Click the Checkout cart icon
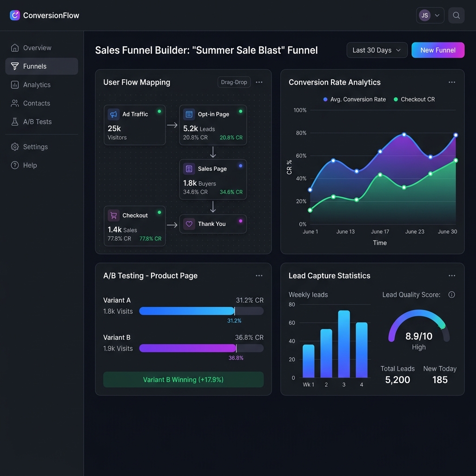Image resolution: width=476 pixels, height=476 pixels. pyautogui.click(x=113, y=215)
